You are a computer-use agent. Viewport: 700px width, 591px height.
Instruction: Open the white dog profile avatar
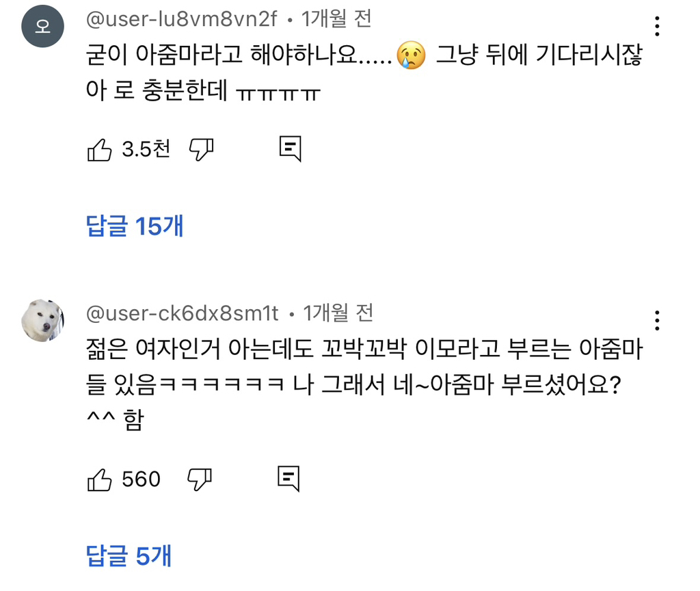[42, 320]
